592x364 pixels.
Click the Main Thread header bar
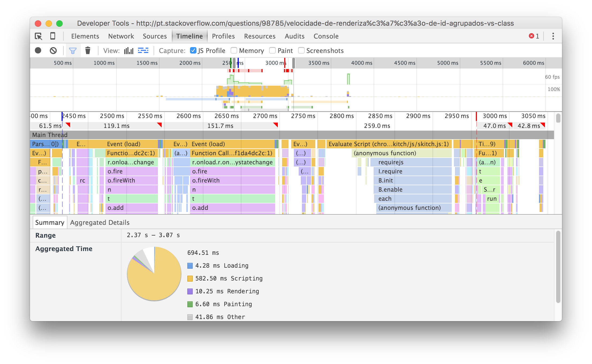(x=292, y=135)
